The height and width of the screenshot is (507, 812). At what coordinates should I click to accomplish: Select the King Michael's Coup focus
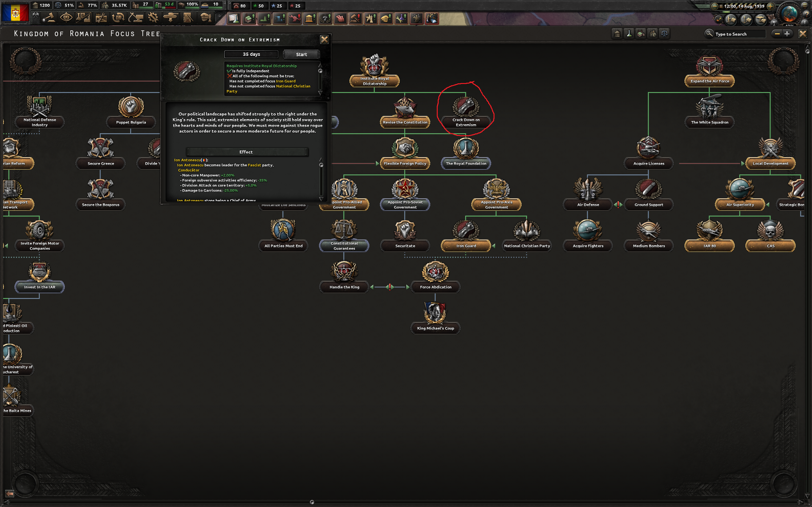tap(435, 328)
